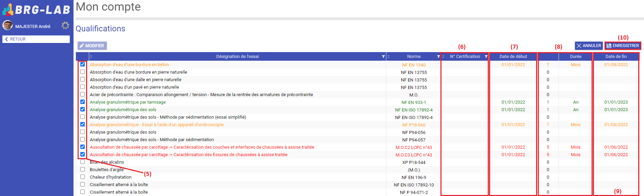
Task: Click the Mois unit in the bordure en béton row
Action: (576, 65)
